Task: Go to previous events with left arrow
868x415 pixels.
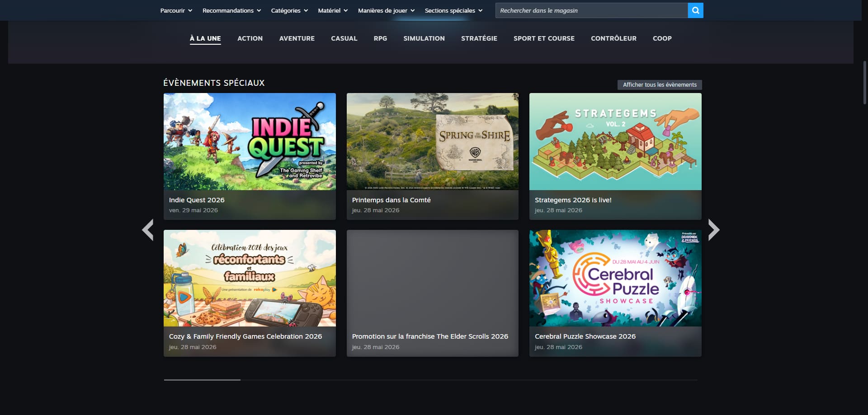Action: point(148,230)
